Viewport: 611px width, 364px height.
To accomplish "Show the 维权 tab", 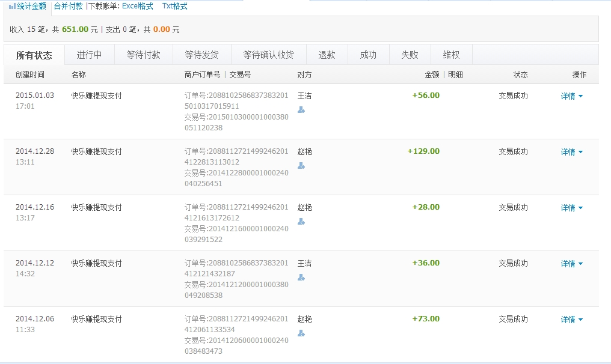I will pyautogui.click(x=451, y=55).
